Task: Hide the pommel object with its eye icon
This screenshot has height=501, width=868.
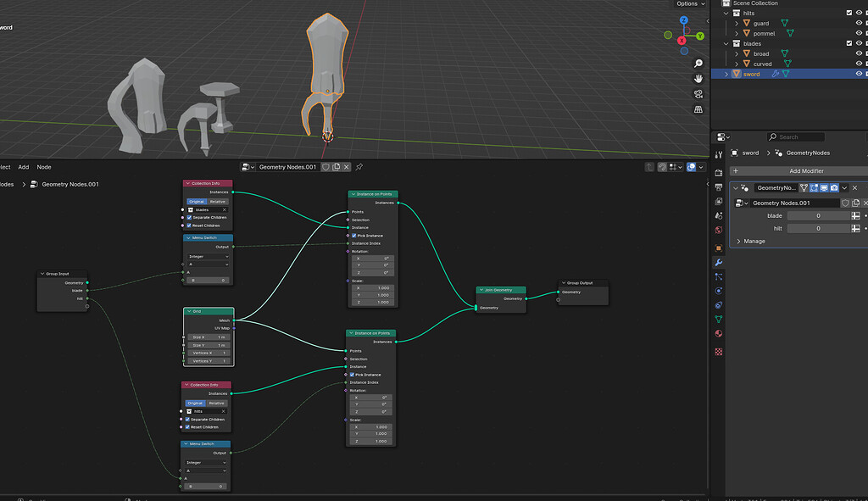Action: click(860, 33)
